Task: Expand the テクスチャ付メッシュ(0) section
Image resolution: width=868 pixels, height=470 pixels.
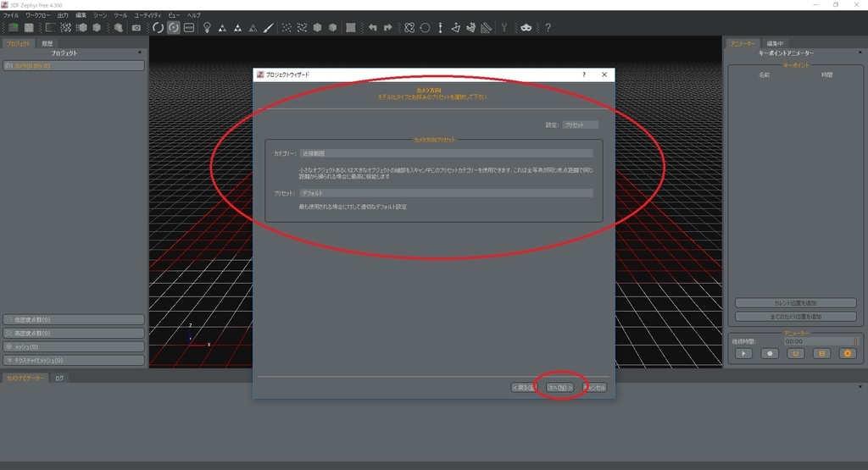Action: [74, 361]
